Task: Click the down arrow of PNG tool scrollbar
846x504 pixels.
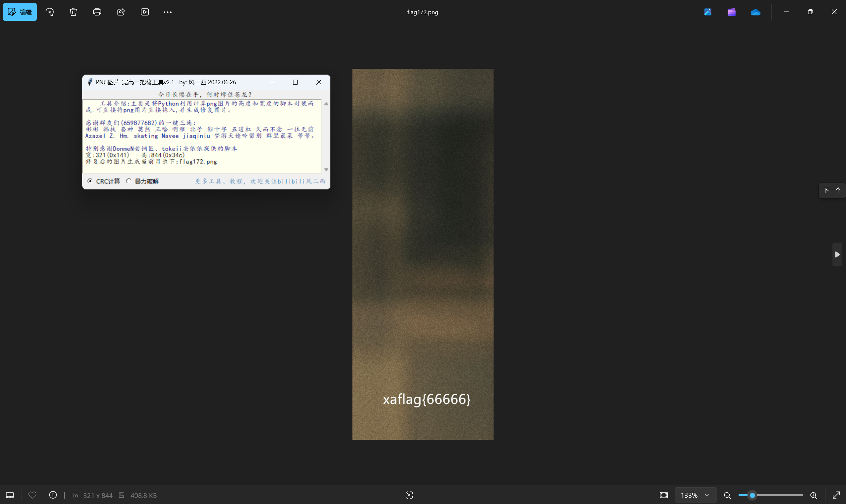Action: [326, 170]
